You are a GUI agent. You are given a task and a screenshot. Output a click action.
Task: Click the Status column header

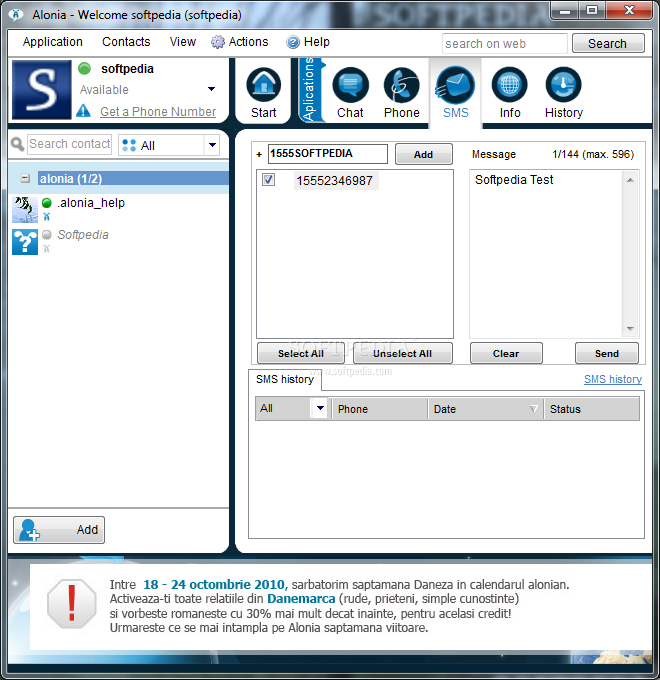(x=591, y=409)
